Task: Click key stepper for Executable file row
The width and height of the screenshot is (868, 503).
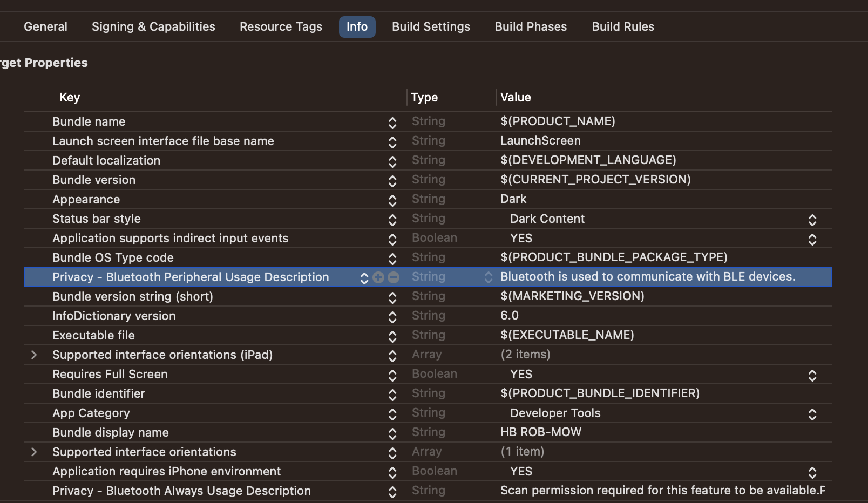Action: point(392,336)
